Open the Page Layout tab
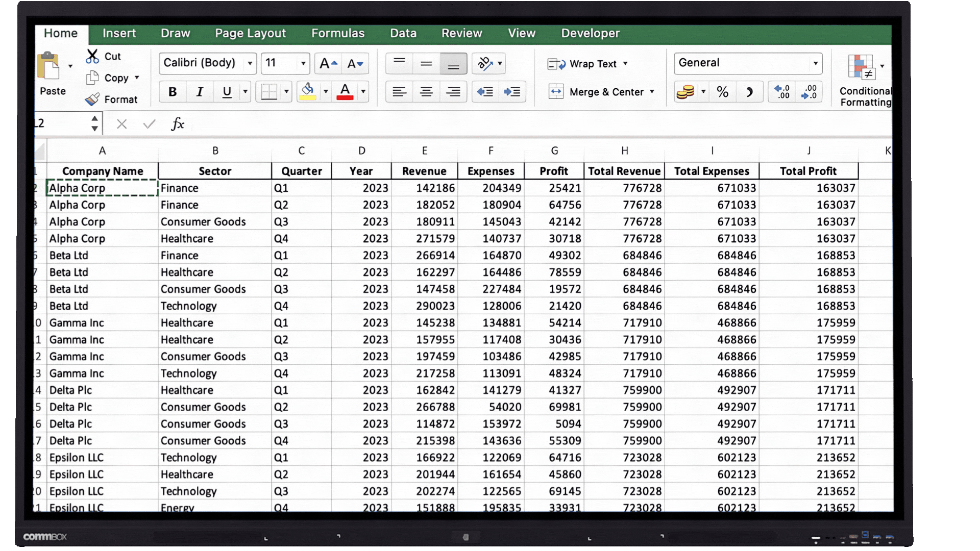The image size is (980, 551). tap(250, 34)
